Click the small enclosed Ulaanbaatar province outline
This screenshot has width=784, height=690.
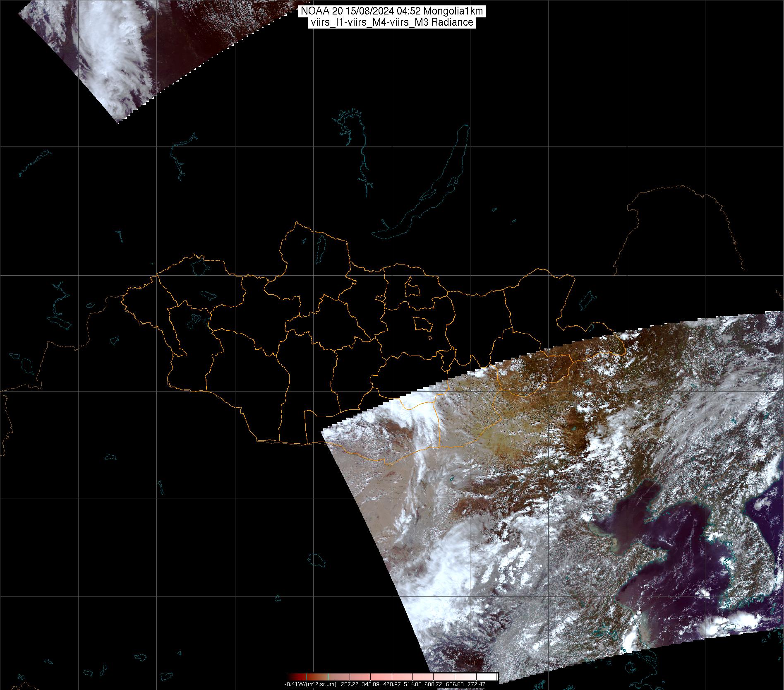(x=422, y=324)
